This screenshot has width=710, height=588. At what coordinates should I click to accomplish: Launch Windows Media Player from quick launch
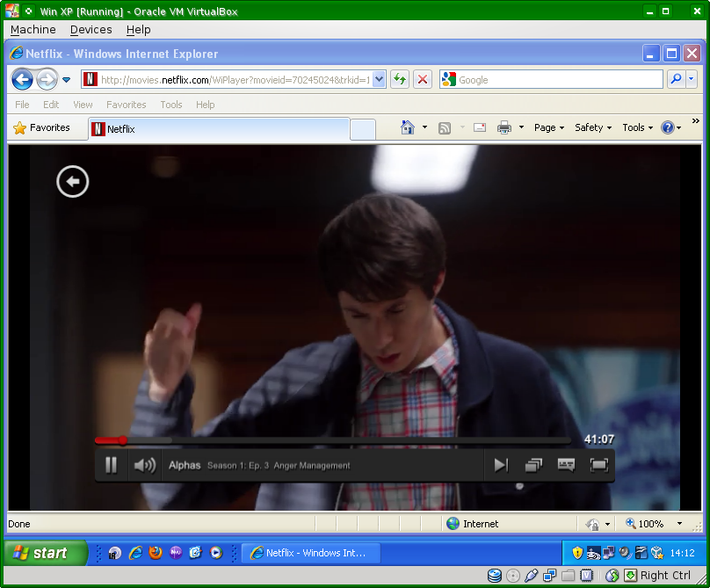[x=216, y=553]
